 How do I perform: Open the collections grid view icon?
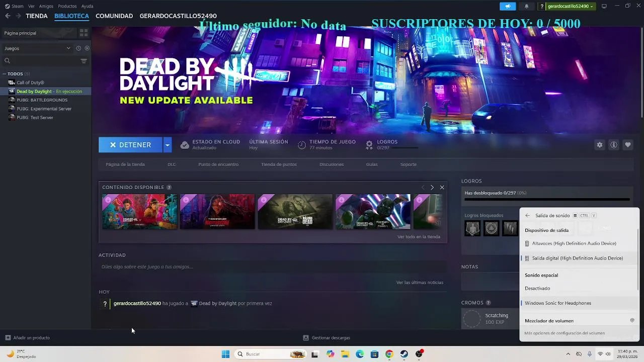(84, 33)
